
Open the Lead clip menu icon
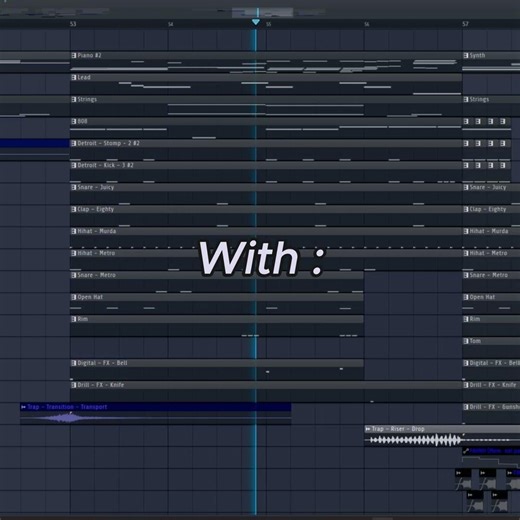point(74,77)
